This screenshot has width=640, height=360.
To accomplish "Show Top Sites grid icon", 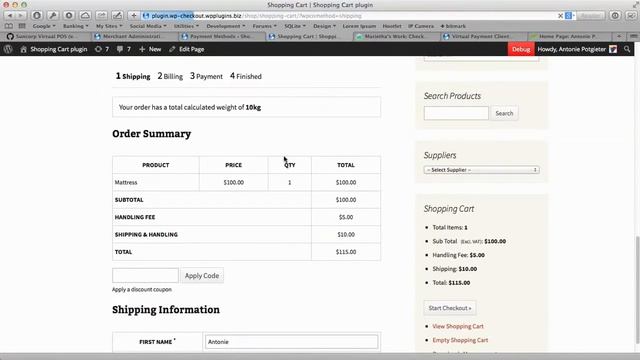I will tap(22, 26).
